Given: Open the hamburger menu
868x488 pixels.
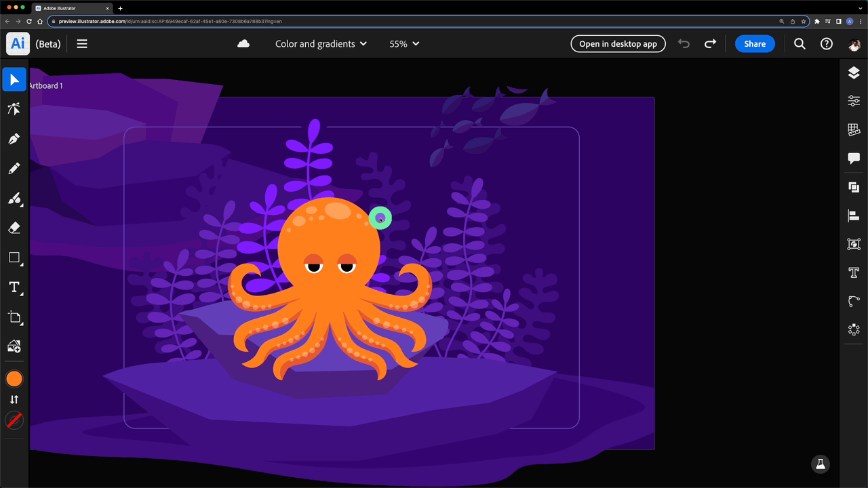Looking at the screenshot, I should click(81, 43).
